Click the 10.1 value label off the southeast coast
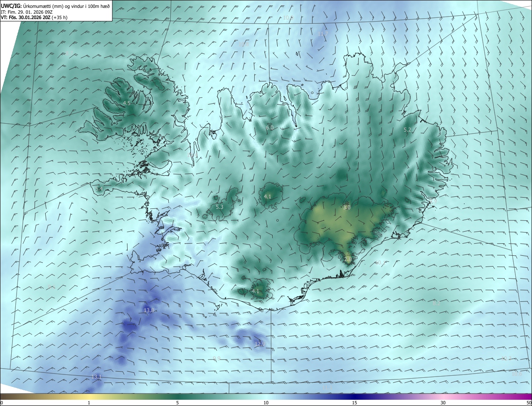Image resolution: width=532 pixels, height=406 pixels. pos(380,262)
